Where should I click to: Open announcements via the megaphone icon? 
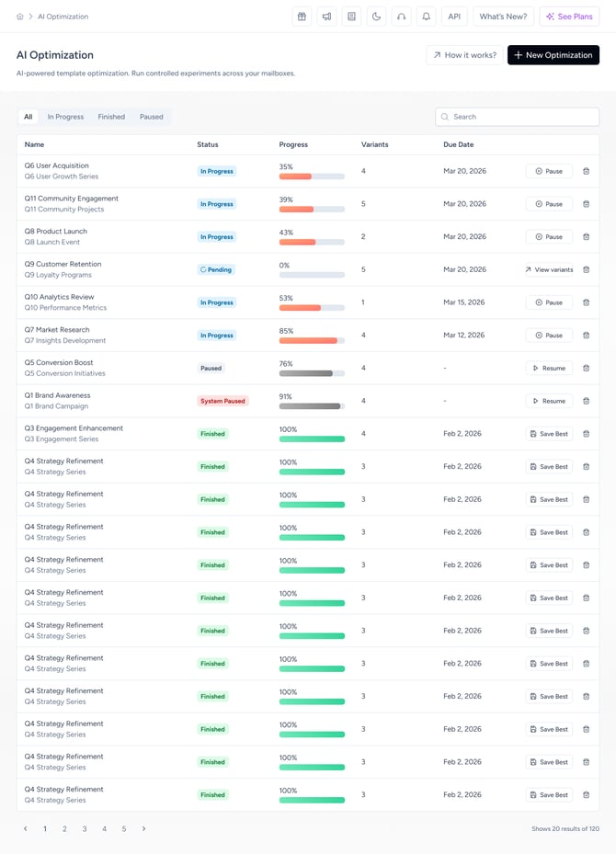point(326,17)
